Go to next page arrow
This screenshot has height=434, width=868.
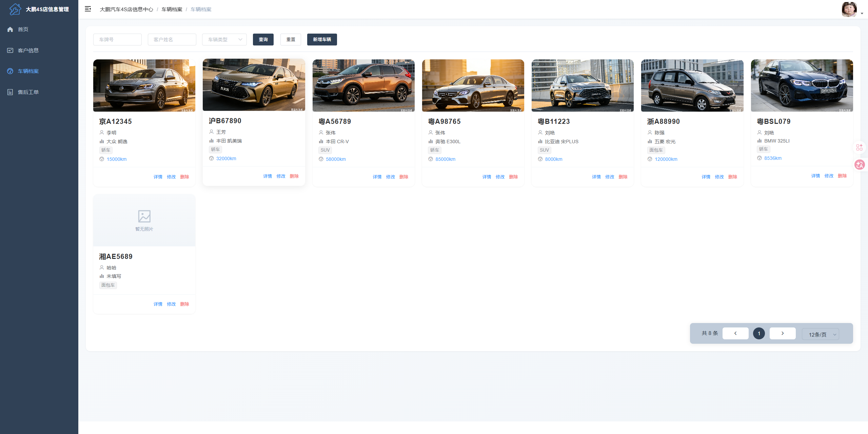pyautogui.click(x=783, y=333)
